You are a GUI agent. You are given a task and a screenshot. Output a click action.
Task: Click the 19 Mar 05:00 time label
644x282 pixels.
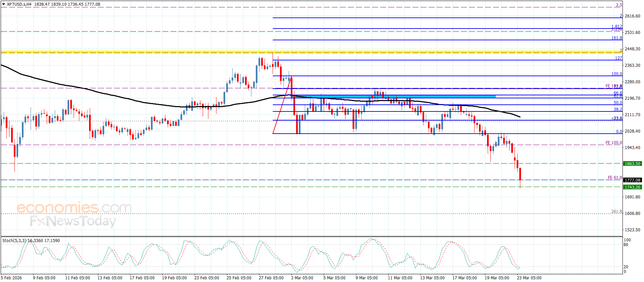click(497, 278)
